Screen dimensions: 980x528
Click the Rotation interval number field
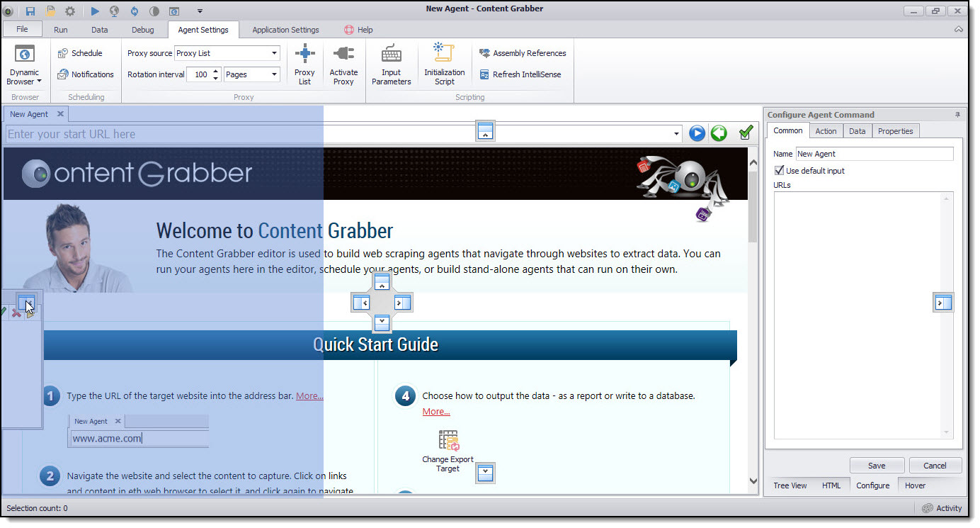(199, 74)
